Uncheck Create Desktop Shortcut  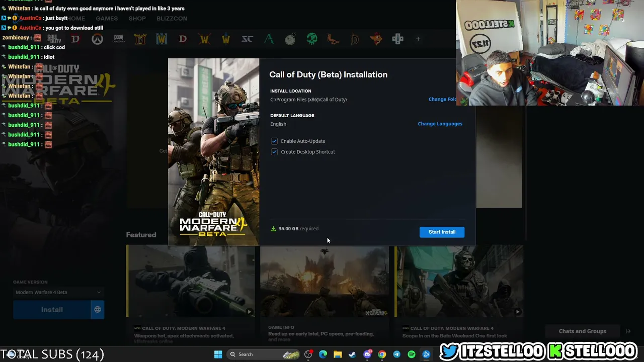(274, 152)
